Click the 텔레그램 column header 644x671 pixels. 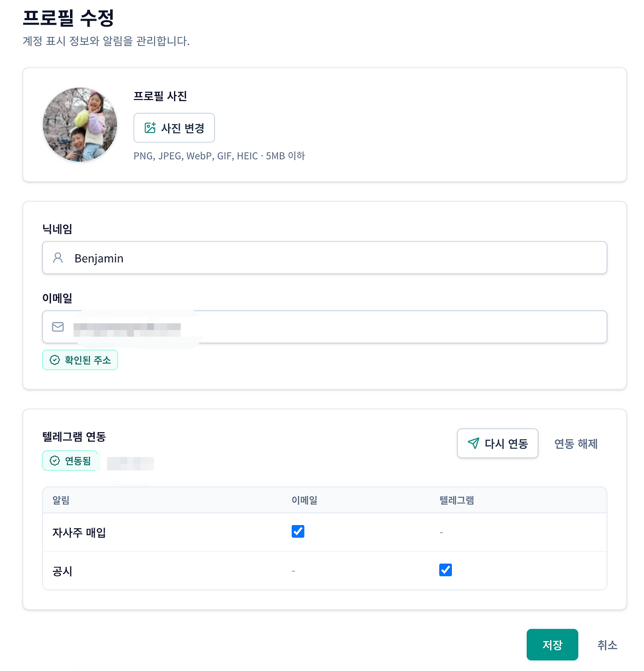point(457,500)
